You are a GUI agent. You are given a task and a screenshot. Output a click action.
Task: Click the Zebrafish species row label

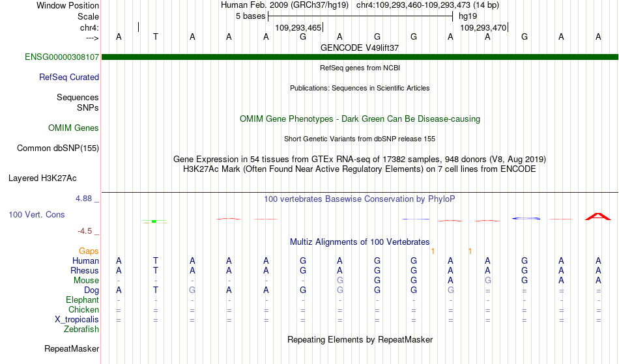[x=81, y=329]
